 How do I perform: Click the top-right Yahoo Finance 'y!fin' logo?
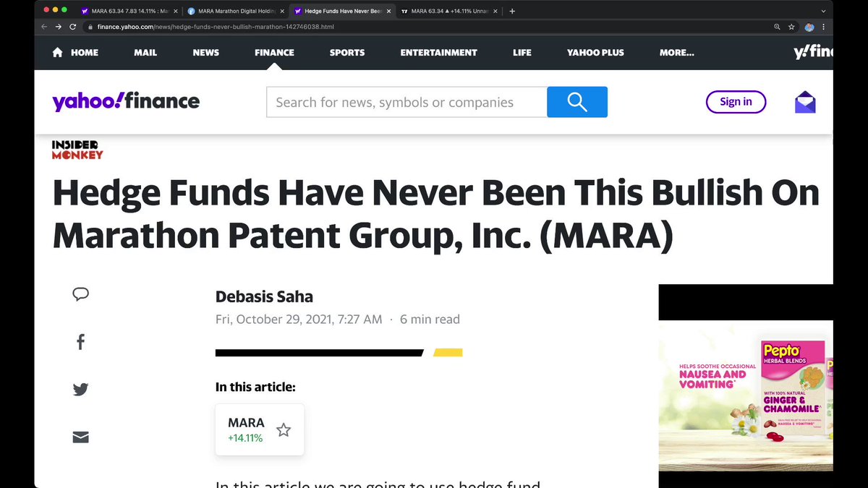point(813,52)
